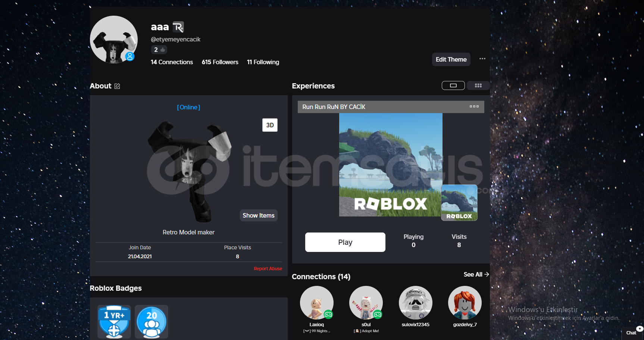Click See All connections

[476, 274]
